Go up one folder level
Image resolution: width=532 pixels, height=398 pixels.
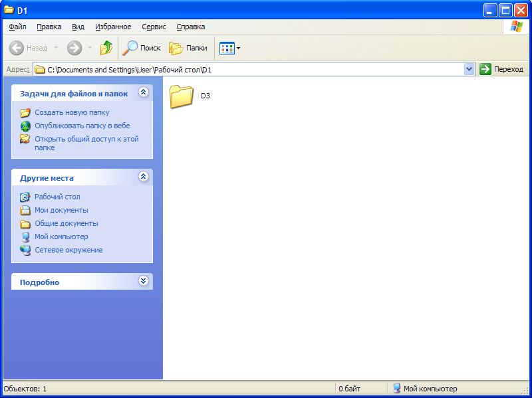coord(106,48)
